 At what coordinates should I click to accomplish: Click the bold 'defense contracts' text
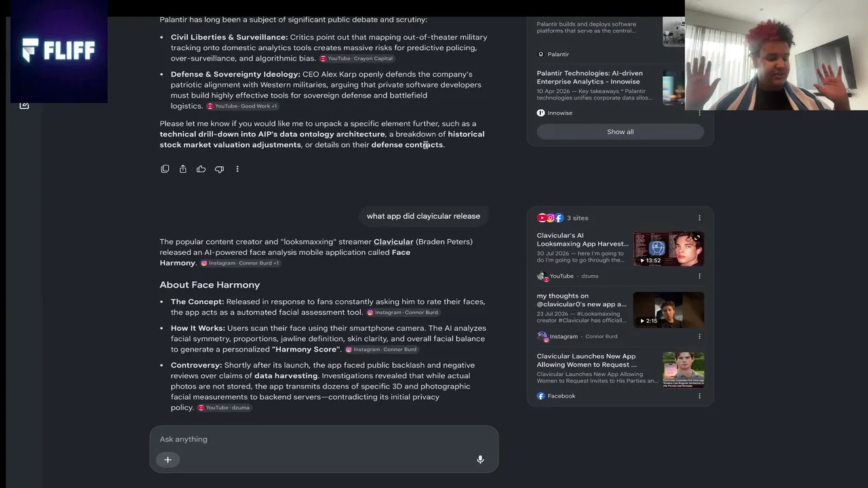407,145
